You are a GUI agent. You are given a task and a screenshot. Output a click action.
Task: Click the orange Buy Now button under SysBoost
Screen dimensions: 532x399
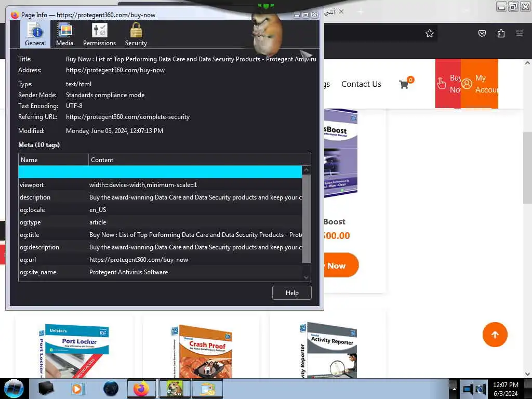tap(341, 265)
